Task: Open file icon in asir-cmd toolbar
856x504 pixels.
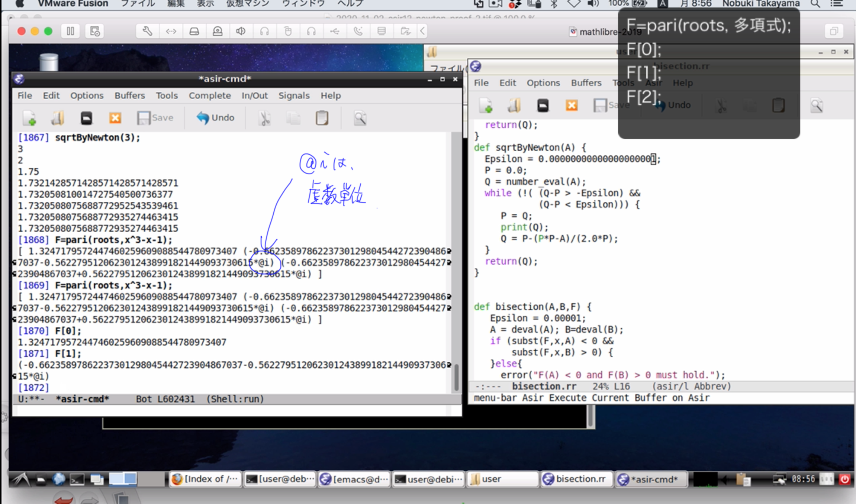Action: pos(58,118)
